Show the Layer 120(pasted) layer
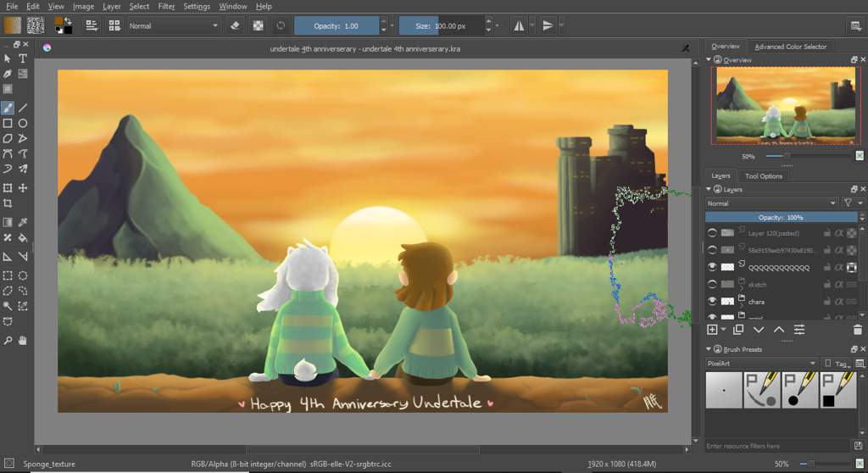The height and width of the screenshot is (473, 868). pos(712,233)
